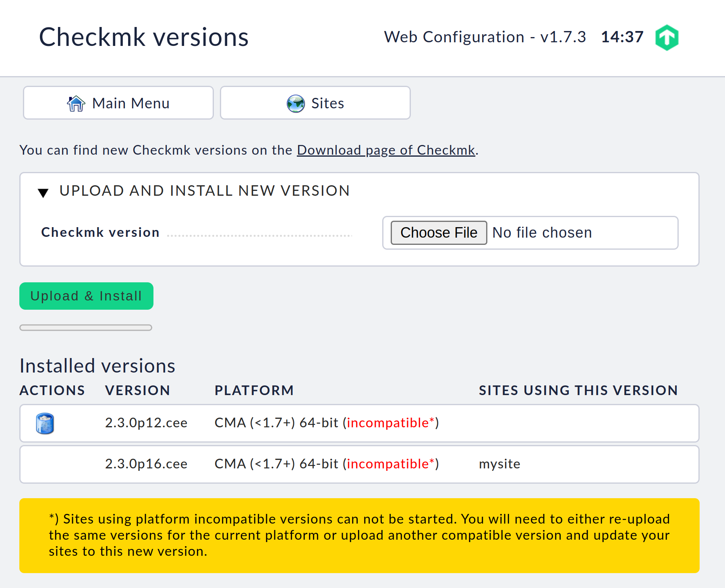Image resolution: width=725 pixels, height=588 pixels.
Task: Click the Version column header
Action: coord(137,390)
